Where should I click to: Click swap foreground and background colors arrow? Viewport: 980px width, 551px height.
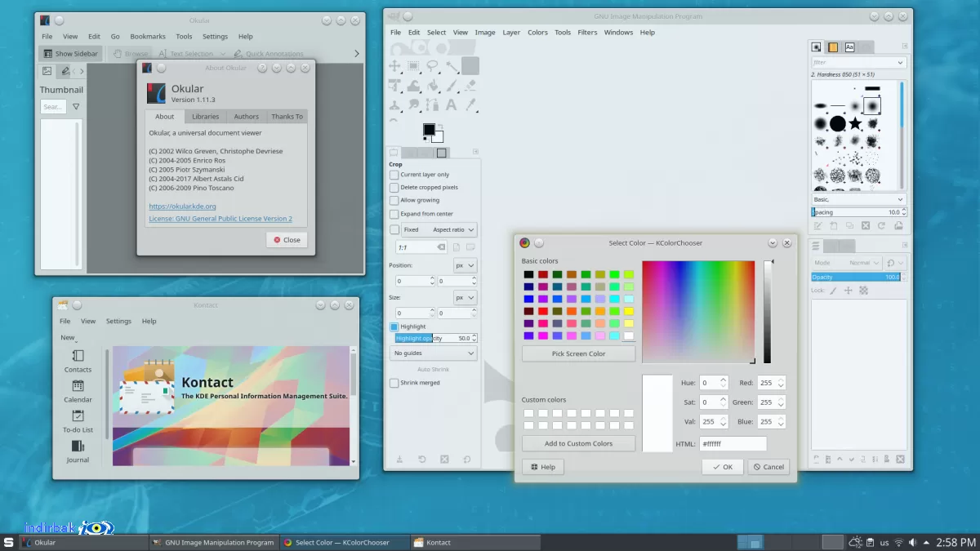pyautogui.click(x=441, y=127)
